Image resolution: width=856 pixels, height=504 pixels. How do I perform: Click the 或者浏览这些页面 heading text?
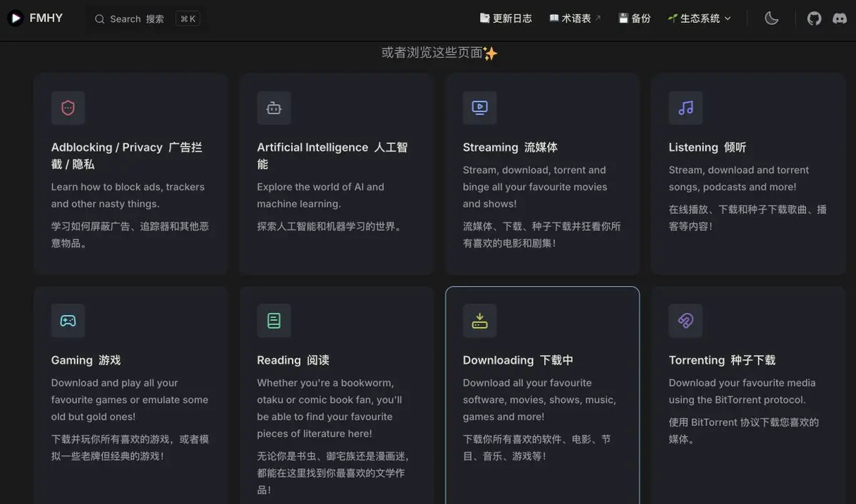tap(432, 53)
